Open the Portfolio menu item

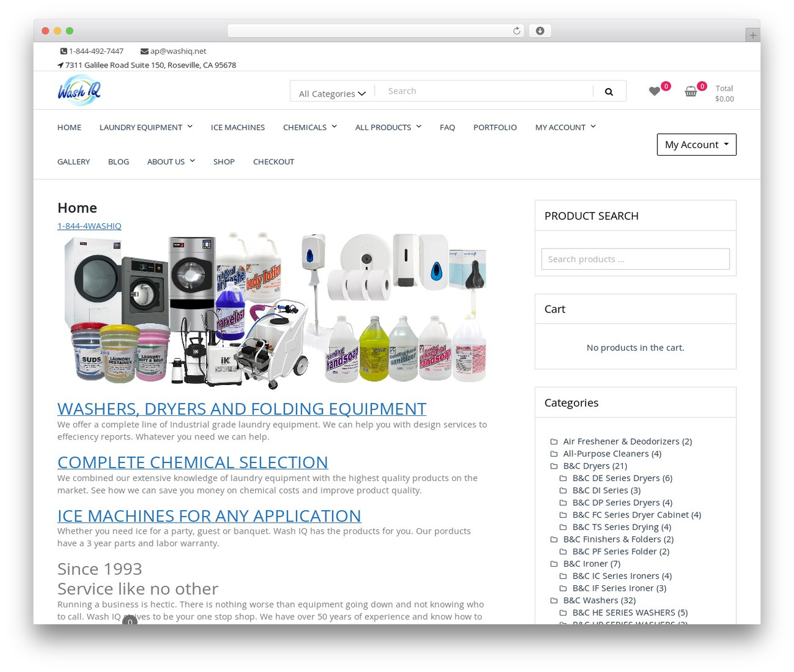pyautogui.click(x=495, y=127)
